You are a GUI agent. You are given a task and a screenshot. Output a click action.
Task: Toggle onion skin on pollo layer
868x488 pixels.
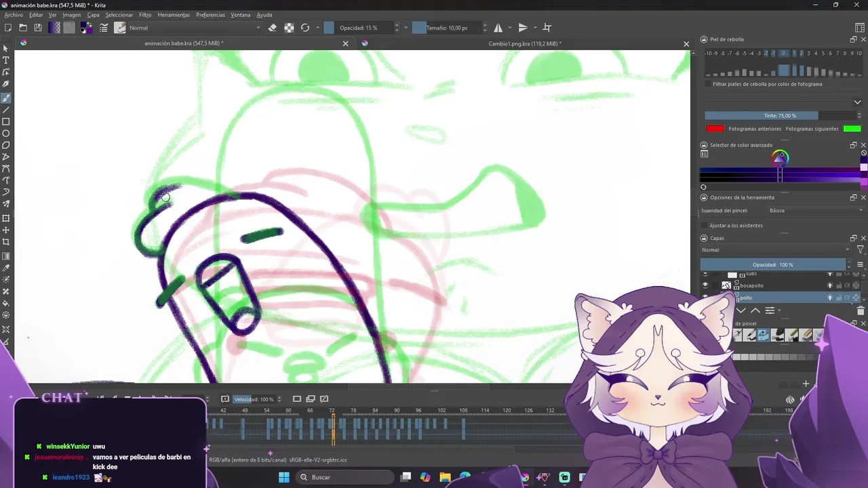(829, 298)
